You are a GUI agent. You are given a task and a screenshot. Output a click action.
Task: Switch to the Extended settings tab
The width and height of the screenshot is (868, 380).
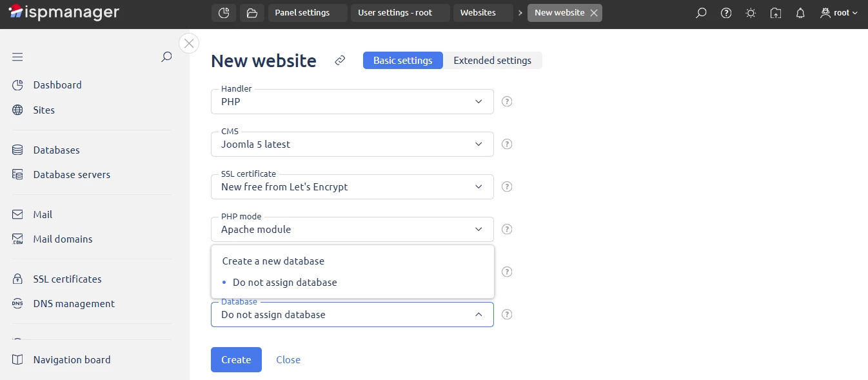[492, 60]
